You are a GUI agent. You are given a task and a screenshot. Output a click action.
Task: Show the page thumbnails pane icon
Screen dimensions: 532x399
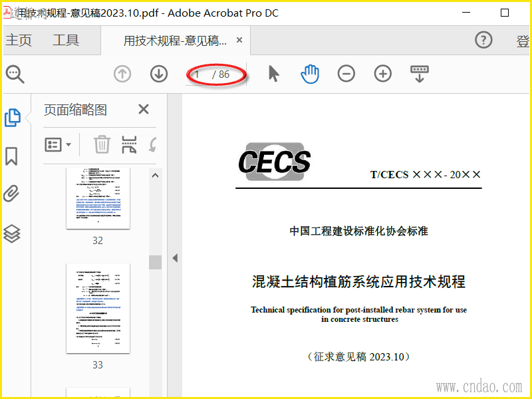point(13,118)
